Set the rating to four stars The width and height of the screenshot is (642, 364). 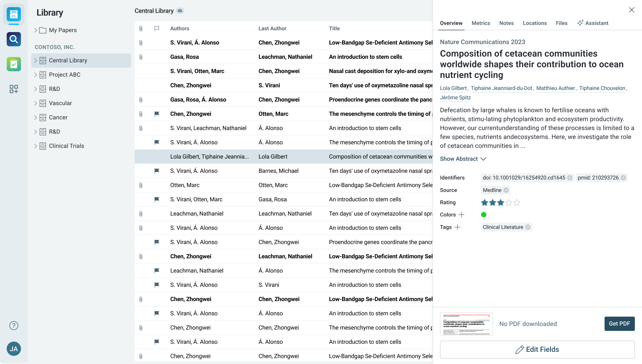point(509,202)
